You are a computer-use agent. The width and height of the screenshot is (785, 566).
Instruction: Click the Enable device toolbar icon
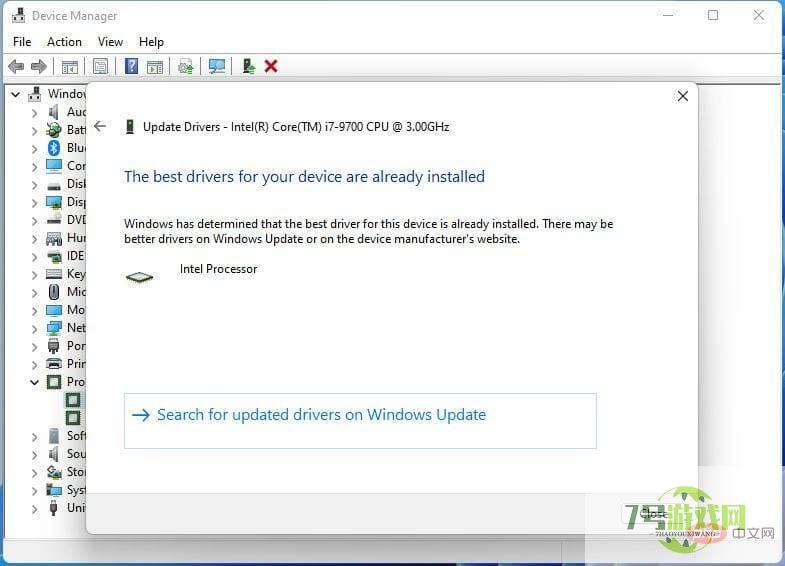point(248,66)
